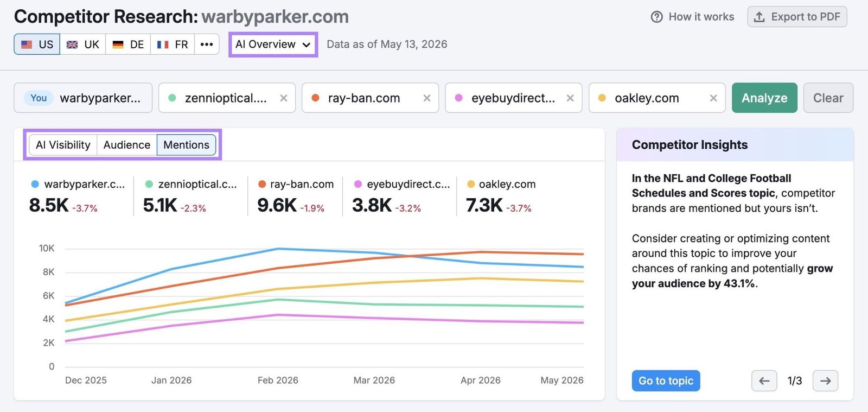Click the Dec 2025 axis label
This screenshot has height=412, width=868.
(86, 381)
